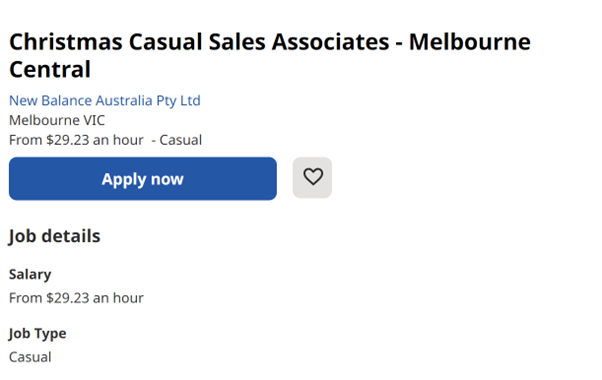Click the salary amount under the Salary label
The height and width of the screenshot is (380, 602).
click(76, 298)
